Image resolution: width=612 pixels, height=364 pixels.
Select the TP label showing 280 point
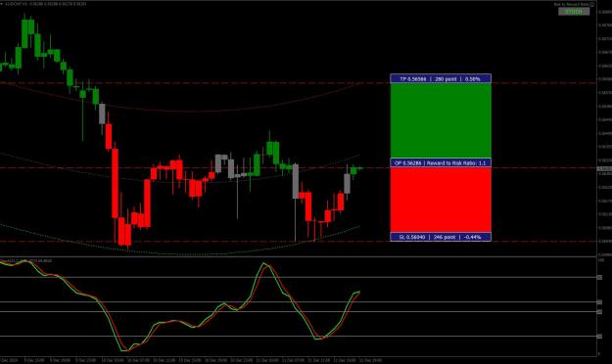pos(441,79)
